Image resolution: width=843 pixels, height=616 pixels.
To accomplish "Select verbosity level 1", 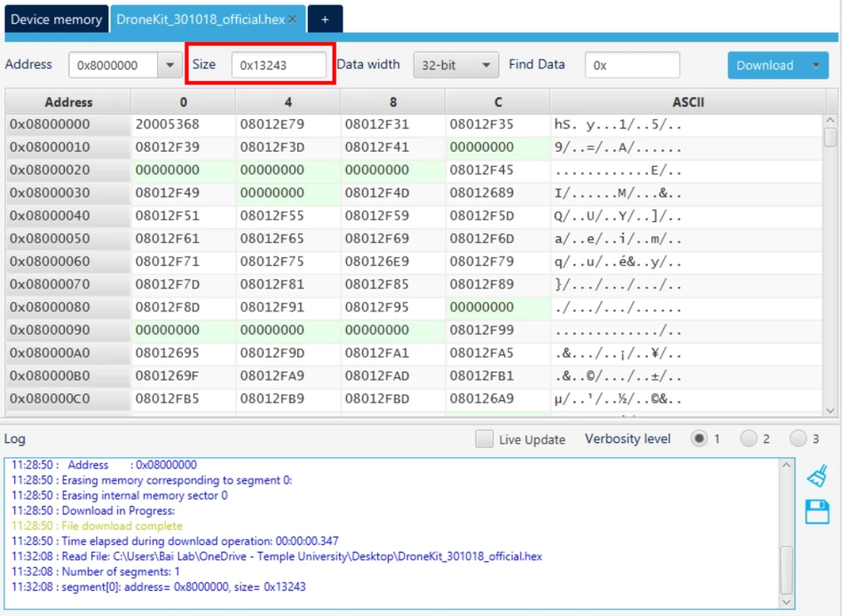I will coord(699,439).
